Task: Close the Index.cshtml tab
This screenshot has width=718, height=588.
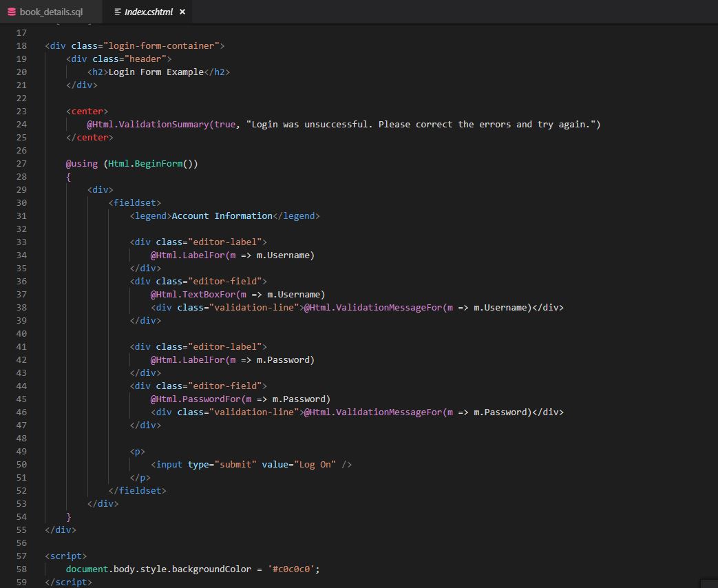Action: coord(181,12)
